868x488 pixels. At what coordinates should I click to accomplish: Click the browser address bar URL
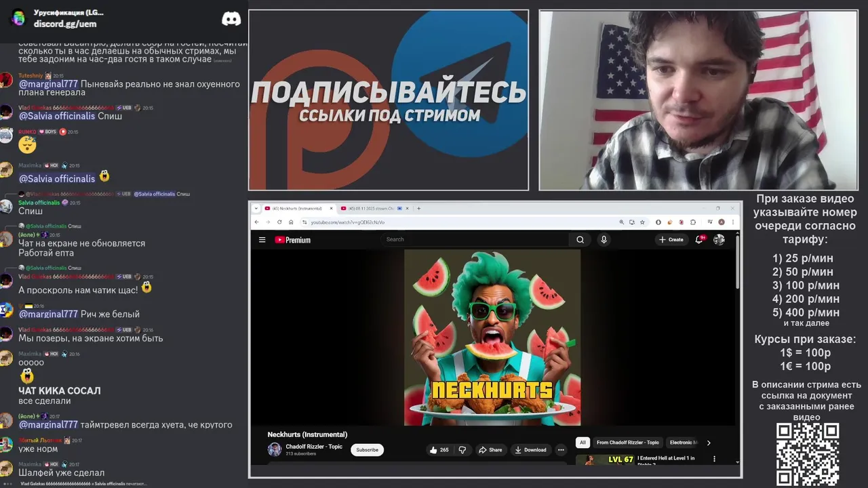pos(347,222)
